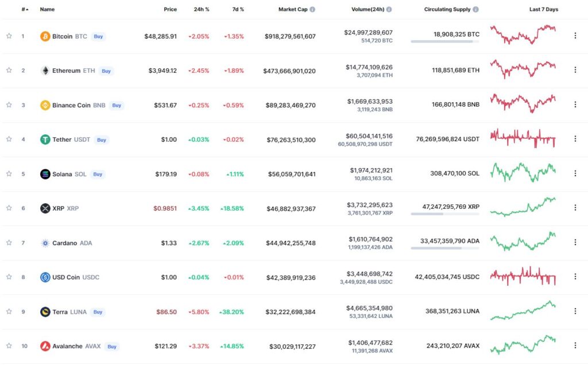Click the Bitcoin logo icon
588x365 pixels.
coord(45,36)
